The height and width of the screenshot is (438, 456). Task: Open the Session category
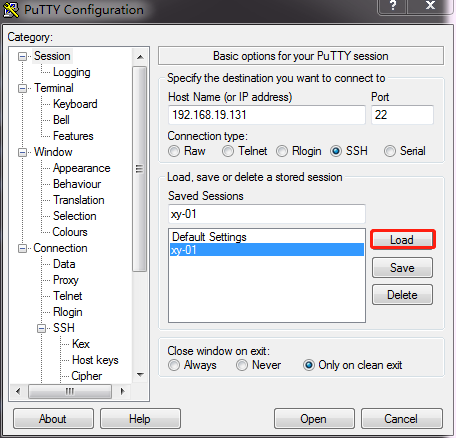click(52, 56)
